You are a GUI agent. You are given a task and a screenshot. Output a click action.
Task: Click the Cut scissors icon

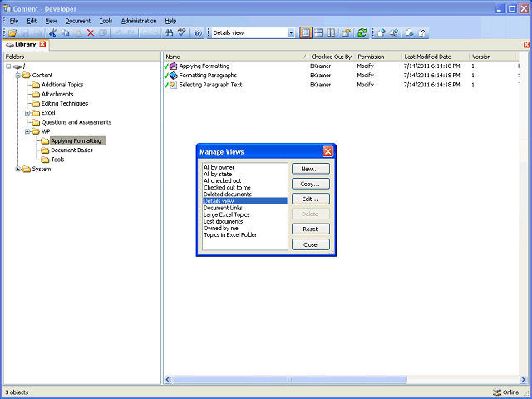click(x=52, y=33)
